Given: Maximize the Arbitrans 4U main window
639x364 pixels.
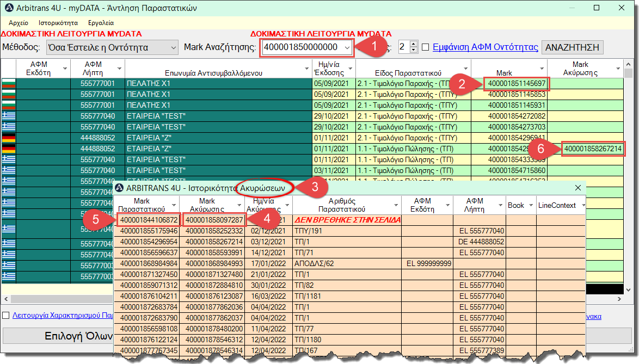Looking at the screenshot, I should (597, 8).
